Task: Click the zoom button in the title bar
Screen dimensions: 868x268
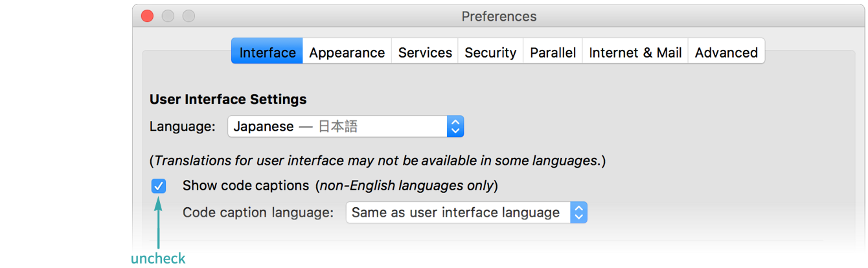Action: pos(188,16)
